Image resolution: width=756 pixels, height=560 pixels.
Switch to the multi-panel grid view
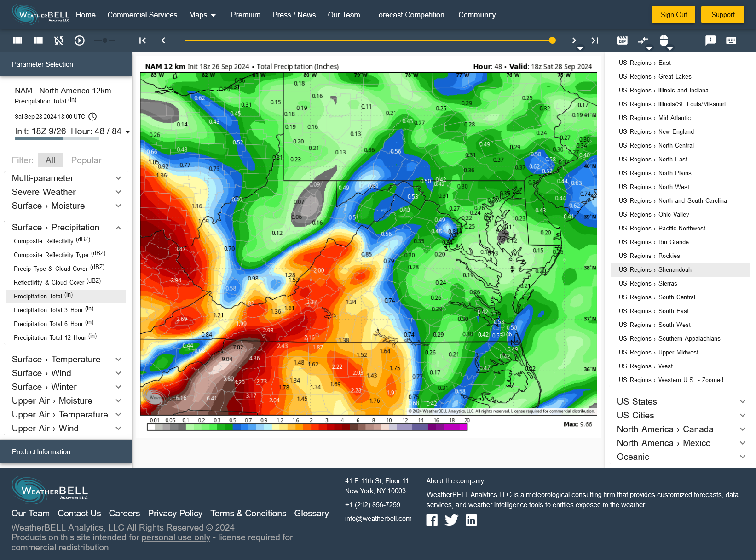tap(38, 40)
